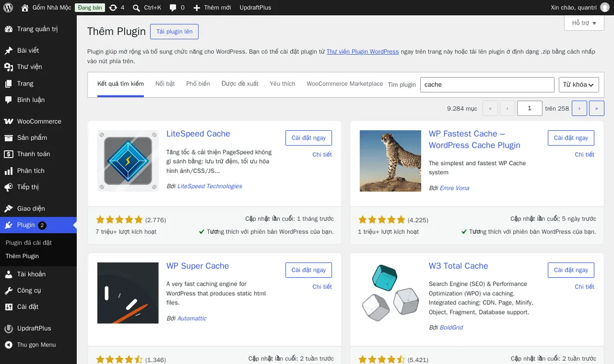
Task: Open Plugin đã cài đặt submenu item
Action: click(29, 243)
